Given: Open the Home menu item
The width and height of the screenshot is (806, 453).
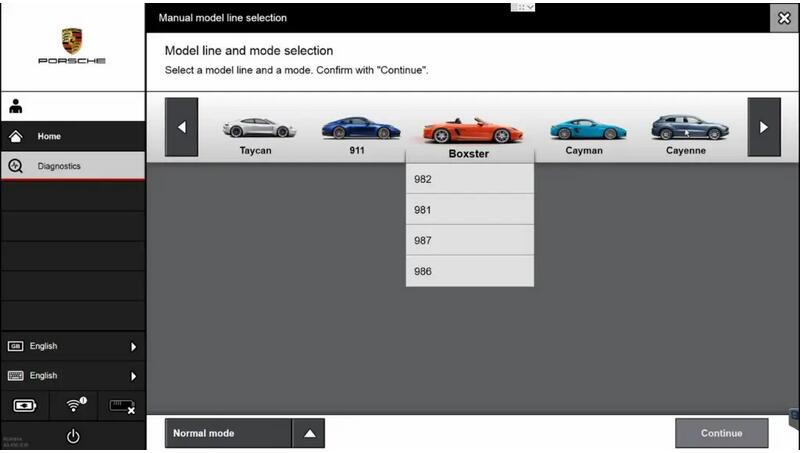Looking at the screenshot, I should pyautogui.click(x=73, y=136).
